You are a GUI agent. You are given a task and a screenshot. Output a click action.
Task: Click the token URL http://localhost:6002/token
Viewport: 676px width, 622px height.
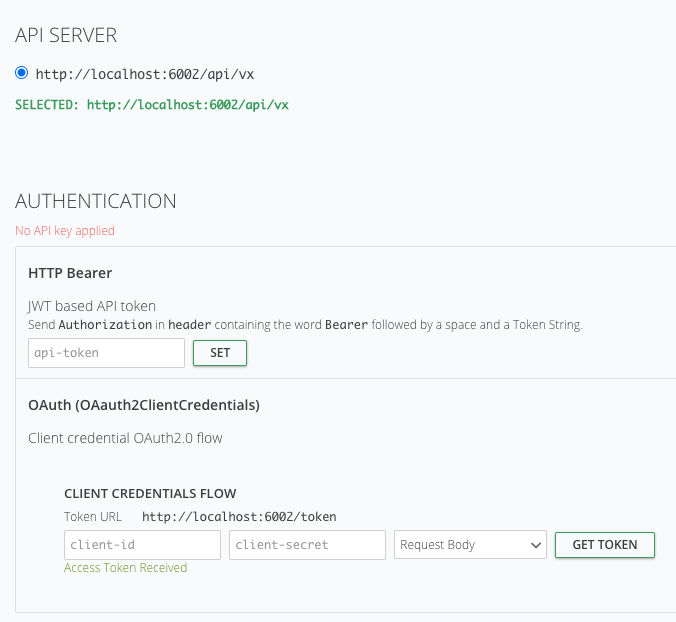click(239, 517)
